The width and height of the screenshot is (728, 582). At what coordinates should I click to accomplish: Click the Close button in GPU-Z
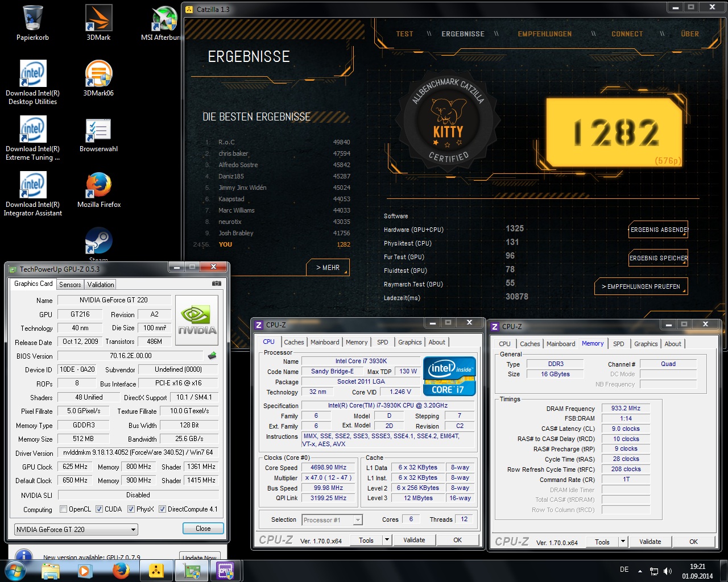[x=203, y=529]
